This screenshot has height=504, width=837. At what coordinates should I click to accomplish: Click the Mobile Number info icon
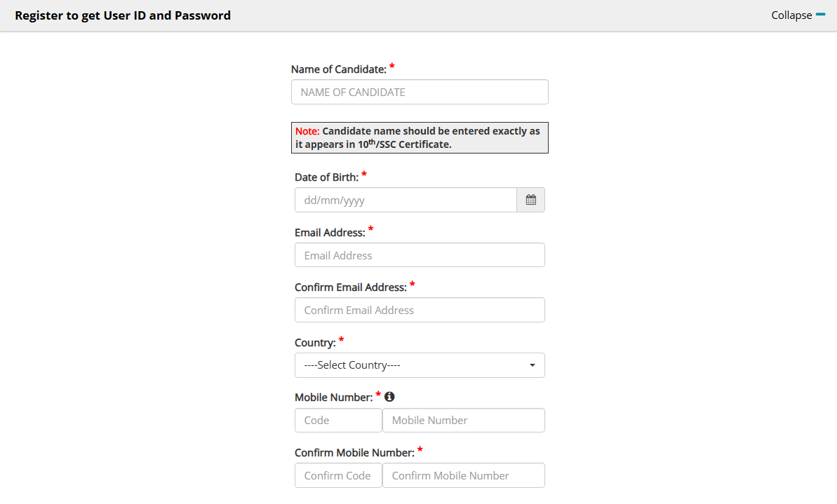(x=389, y=397)
